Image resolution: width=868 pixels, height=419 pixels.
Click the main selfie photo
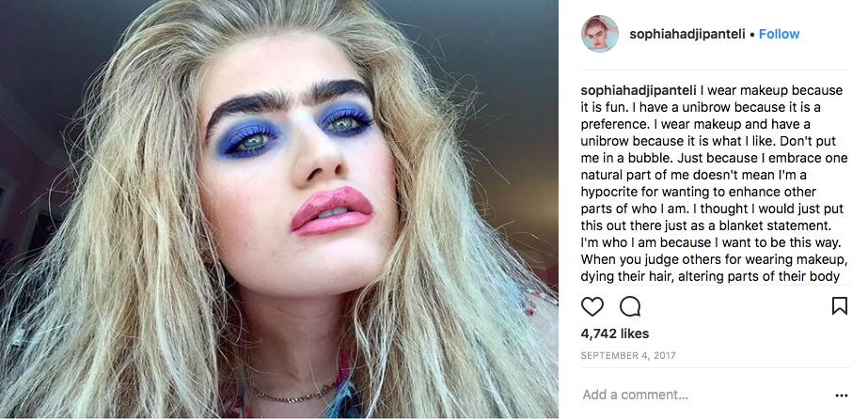(279, 209)
